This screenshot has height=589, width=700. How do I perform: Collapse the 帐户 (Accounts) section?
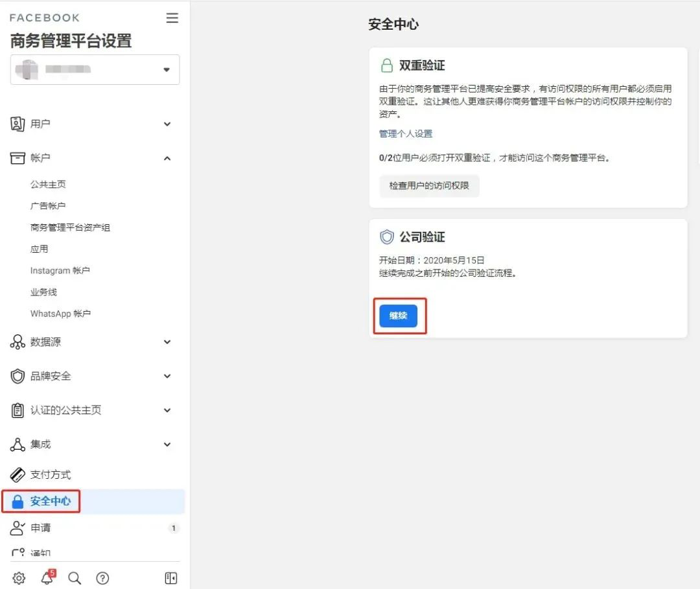click(x=167, y=158)
